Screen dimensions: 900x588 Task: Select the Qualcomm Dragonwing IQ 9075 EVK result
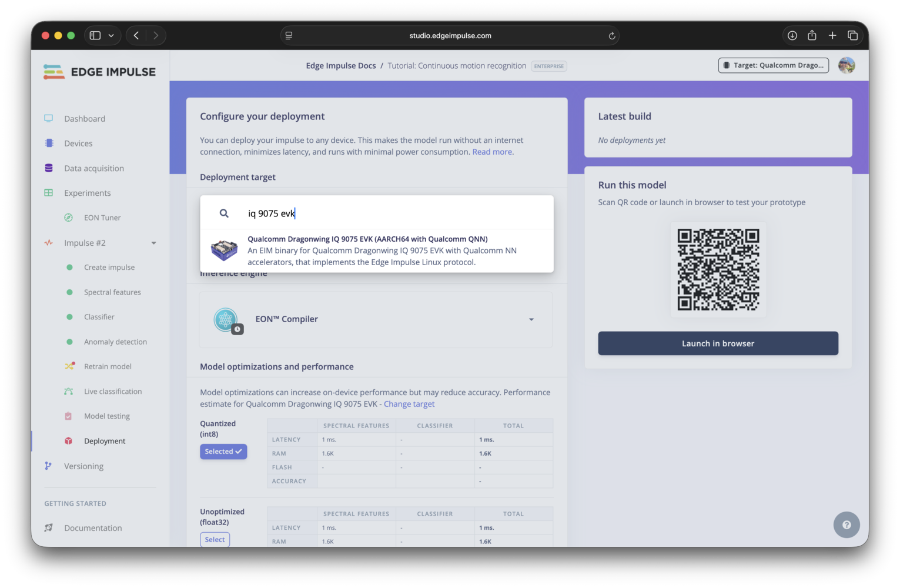tap(377, 250)
